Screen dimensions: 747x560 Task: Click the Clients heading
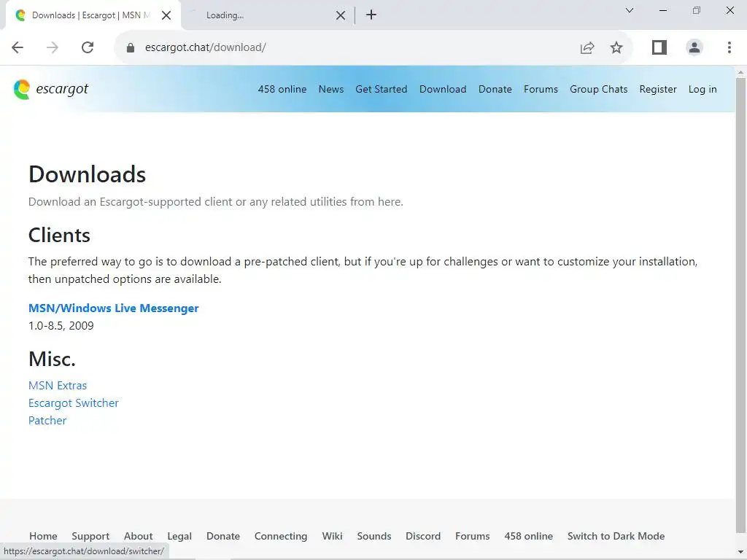tap(59, 236)
